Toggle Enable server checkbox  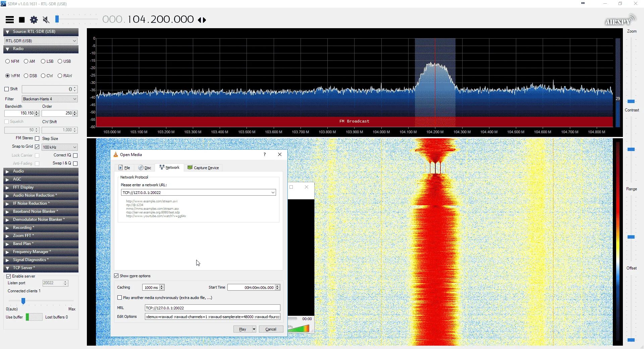pyautogui.click(x=9, y=276)
